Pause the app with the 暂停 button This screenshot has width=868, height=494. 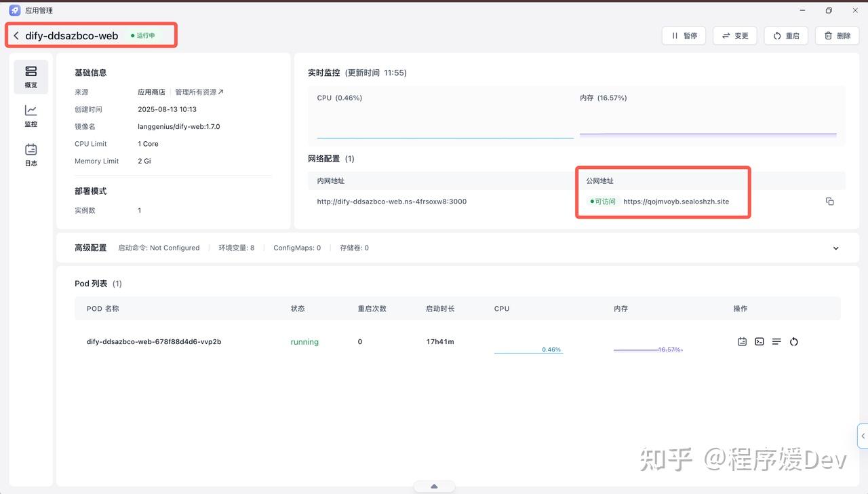684,35
